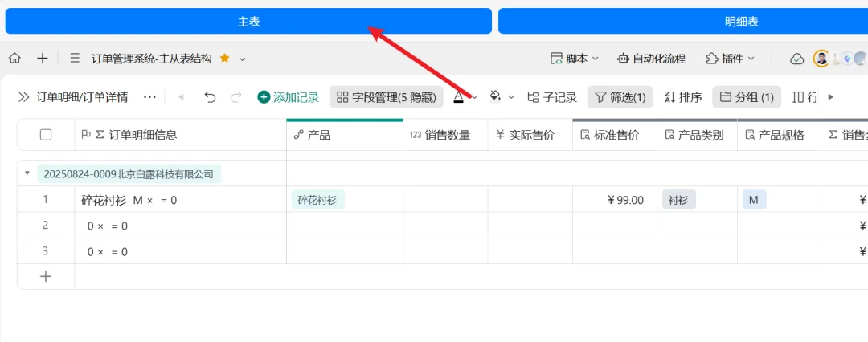Click the font color A icon
868x342 pixels.
pyautogui.click(x=458, y=97)
